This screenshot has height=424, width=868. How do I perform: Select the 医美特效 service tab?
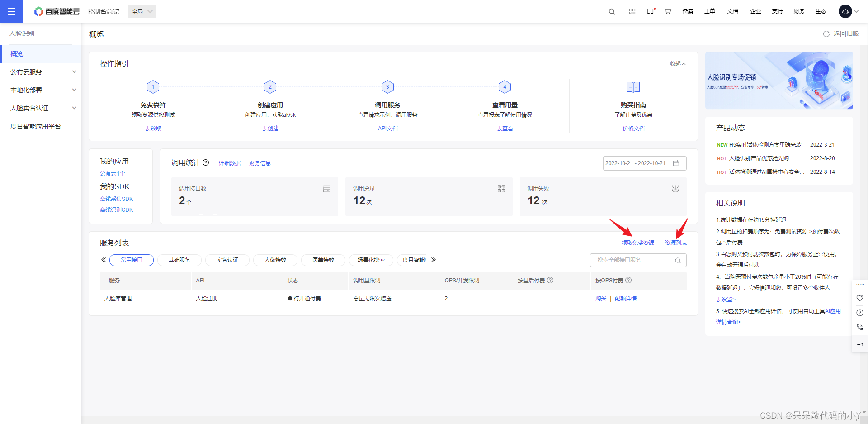[x=323, y=260]
